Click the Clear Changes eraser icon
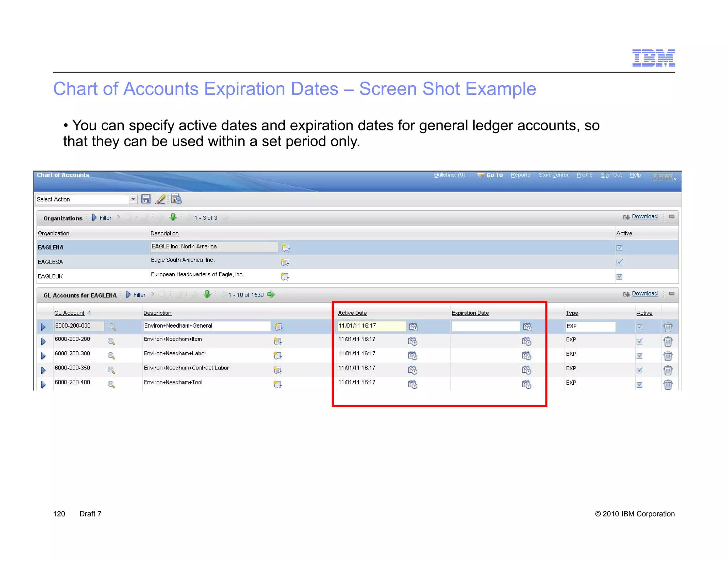728x562 pixels. 161,199
